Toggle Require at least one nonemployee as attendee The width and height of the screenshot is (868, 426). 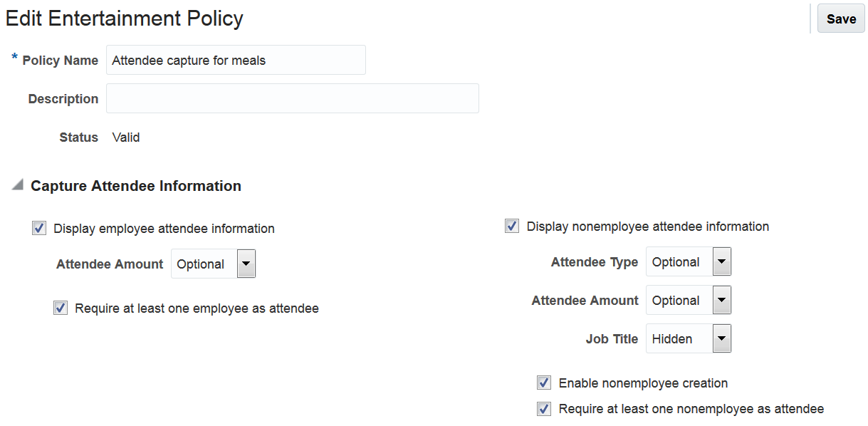click(544, 409)
